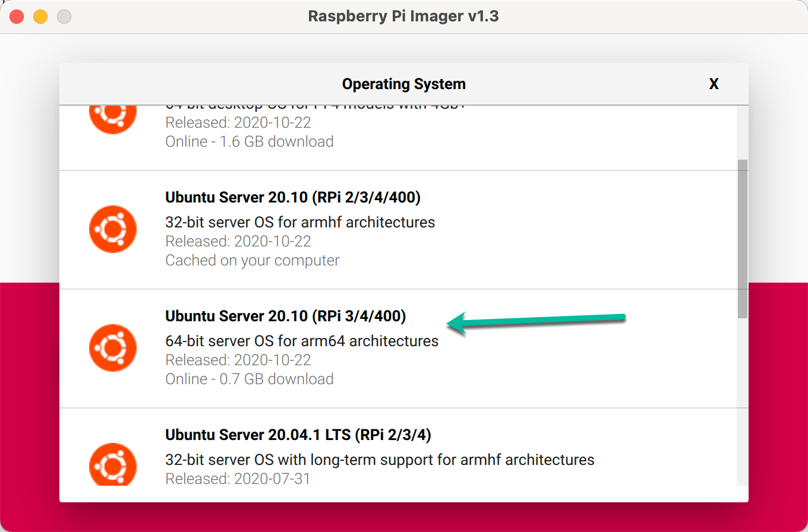
Task: Click the "Online - 1.6 GB download" text
Action: 249,141
